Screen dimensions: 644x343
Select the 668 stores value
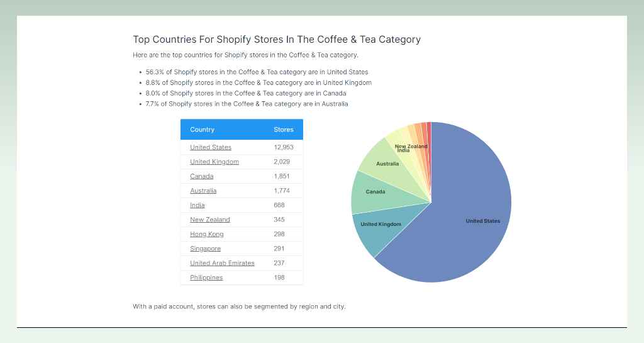pos(279,205)
